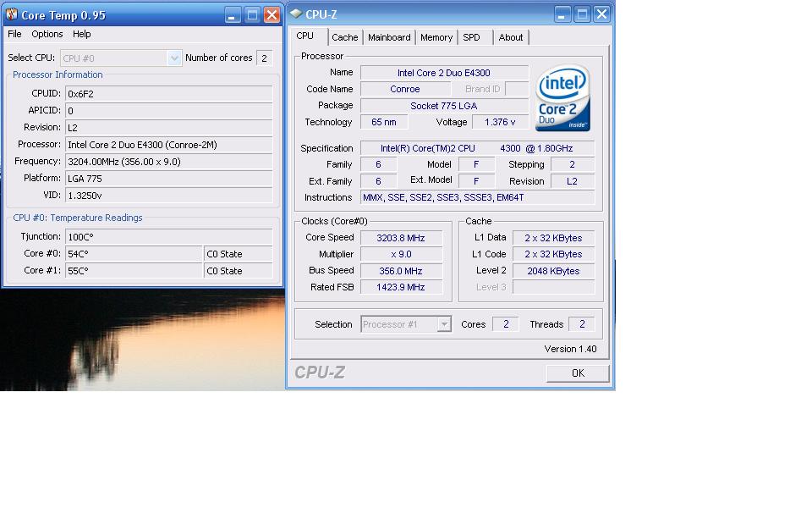812x508 pixels.
Task: Open the SPD tab
Action: click(x=472, y=37)
